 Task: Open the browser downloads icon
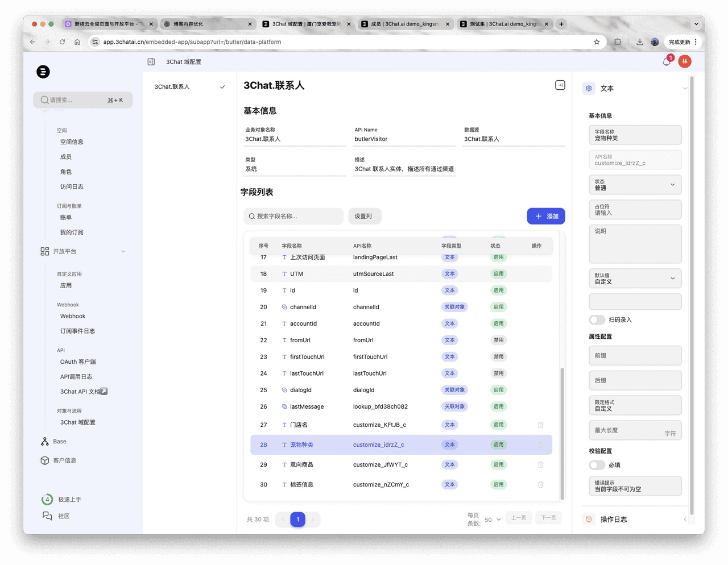640,42
